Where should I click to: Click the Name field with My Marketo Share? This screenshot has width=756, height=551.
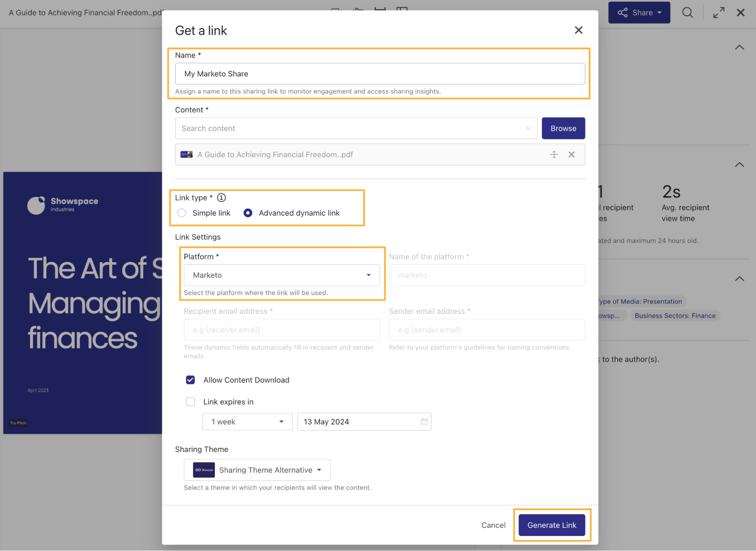point(380,74)
